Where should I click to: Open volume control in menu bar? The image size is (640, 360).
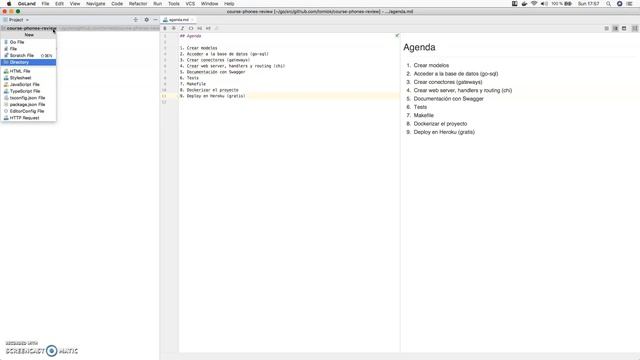(x=544, y=4)
